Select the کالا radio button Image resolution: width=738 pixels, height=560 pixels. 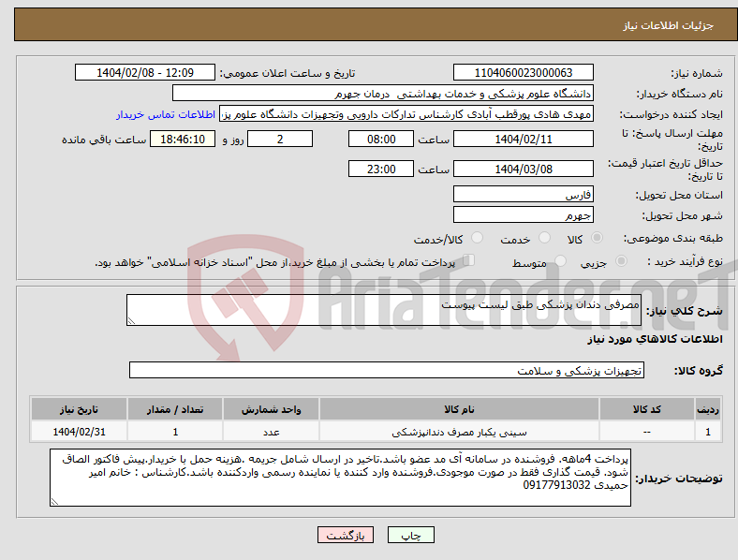[x=597, y=238]
